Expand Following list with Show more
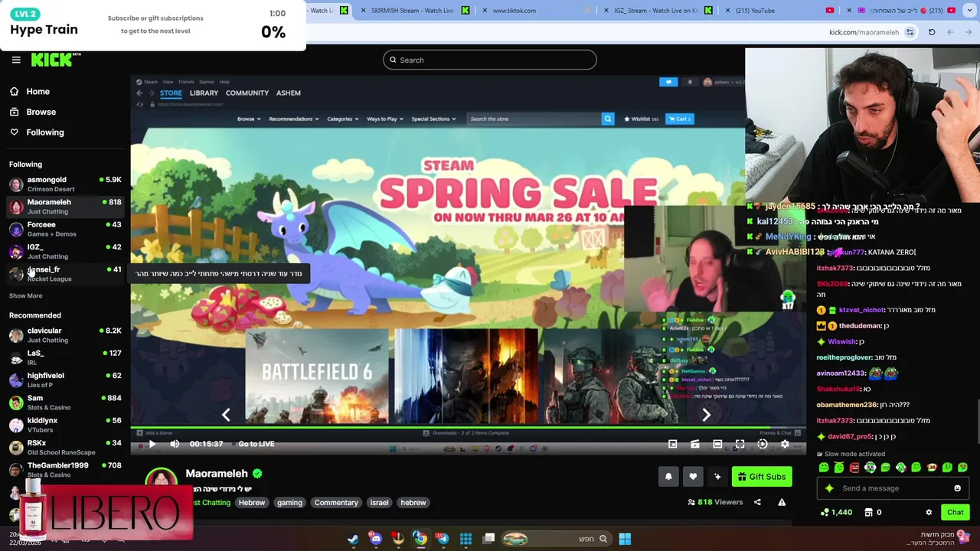The image size is (980, 551). click(25, 295)
